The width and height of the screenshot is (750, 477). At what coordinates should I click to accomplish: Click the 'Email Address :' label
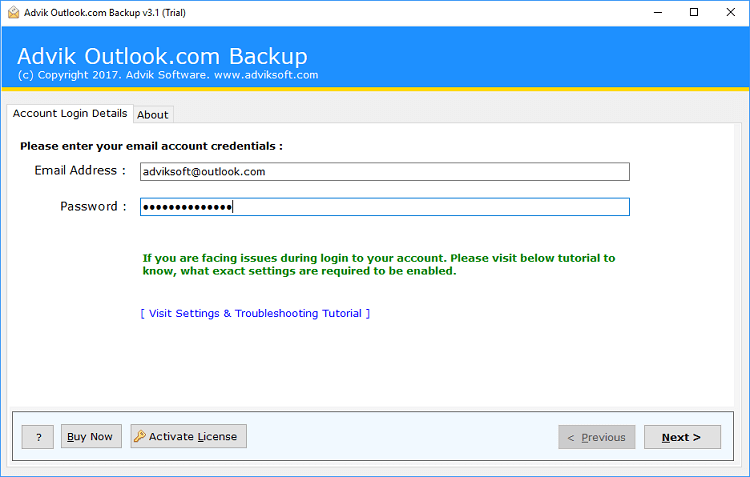[80, 171]
